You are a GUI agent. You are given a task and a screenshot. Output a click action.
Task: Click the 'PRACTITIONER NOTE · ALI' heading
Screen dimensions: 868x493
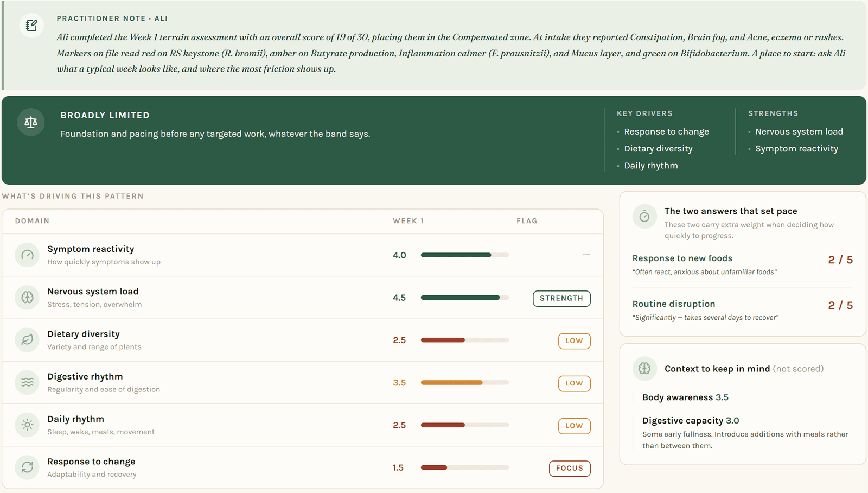(112, 18)
